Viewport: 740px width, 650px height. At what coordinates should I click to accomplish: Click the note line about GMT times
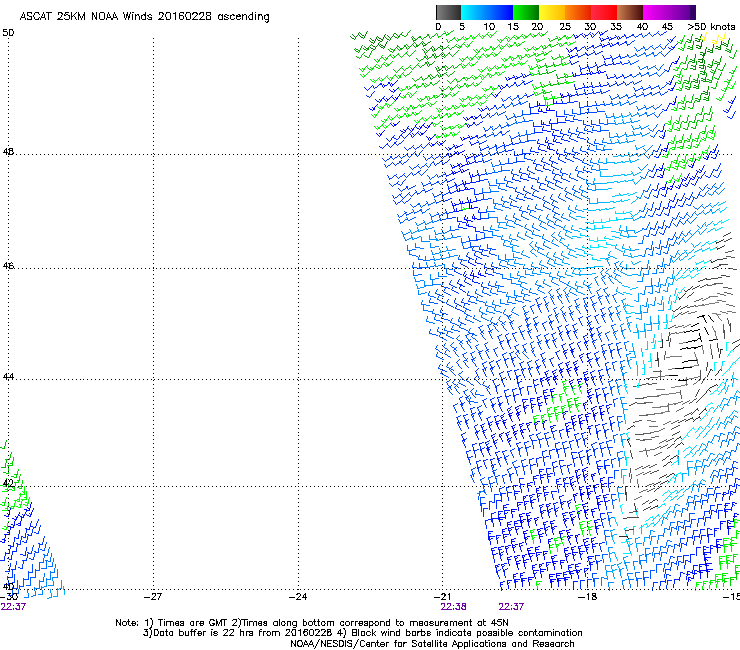tap(312, 623)
